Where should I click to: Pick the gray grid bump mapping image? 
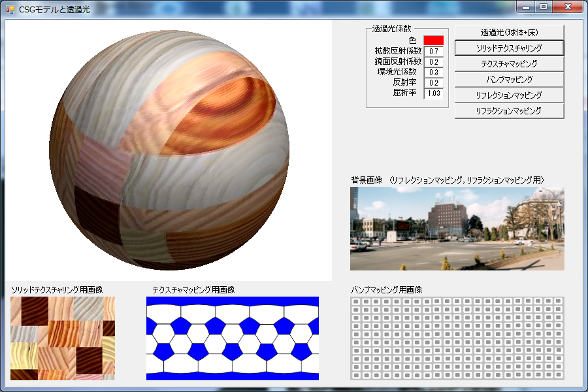tap(457, 338)
